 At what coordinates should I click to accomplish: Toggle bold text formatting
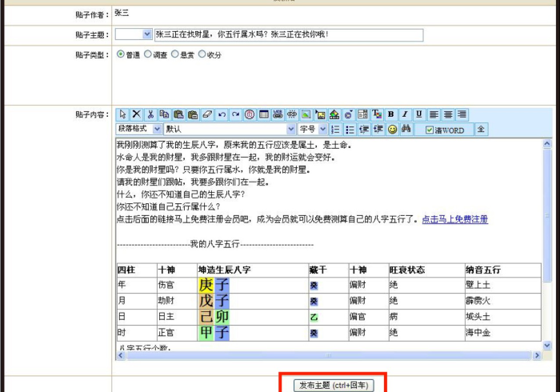pos(391,114)
